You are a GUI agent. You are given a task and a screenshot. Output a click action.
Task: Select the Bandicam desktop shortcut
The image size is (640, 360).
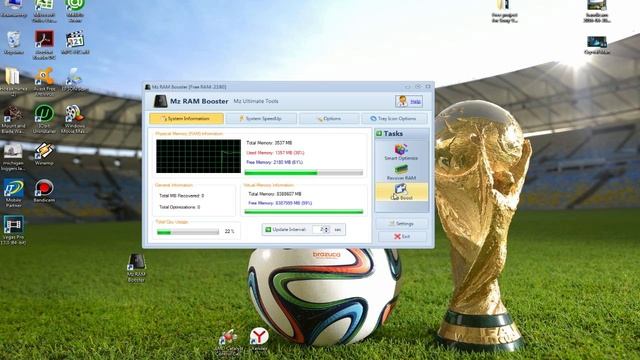(44, 191)
